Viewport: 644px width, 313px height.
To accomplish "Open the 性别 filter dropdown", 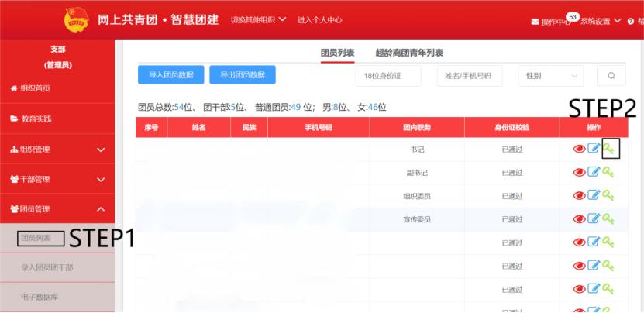I will point(551,76).
